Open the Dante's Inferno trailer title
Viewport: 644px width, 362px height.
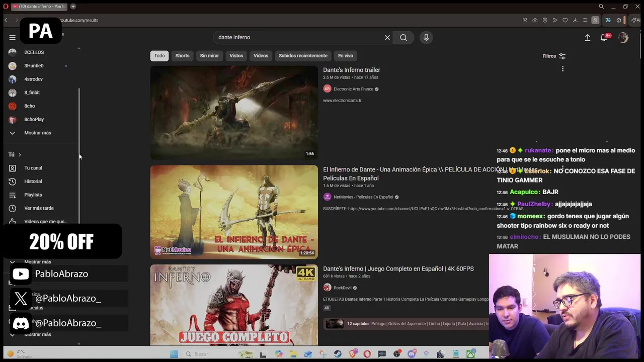click(351, 70)
